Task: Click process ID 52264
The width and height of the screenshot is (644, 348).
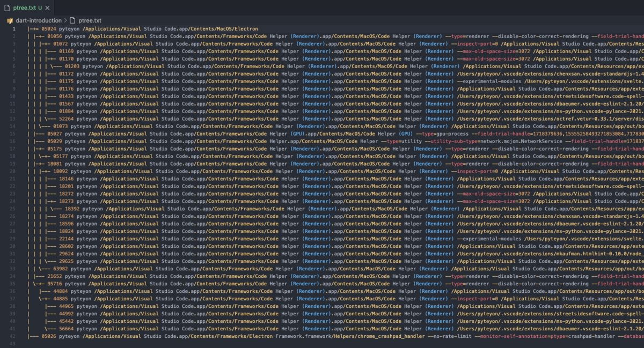Action: (x=67, y=119)
